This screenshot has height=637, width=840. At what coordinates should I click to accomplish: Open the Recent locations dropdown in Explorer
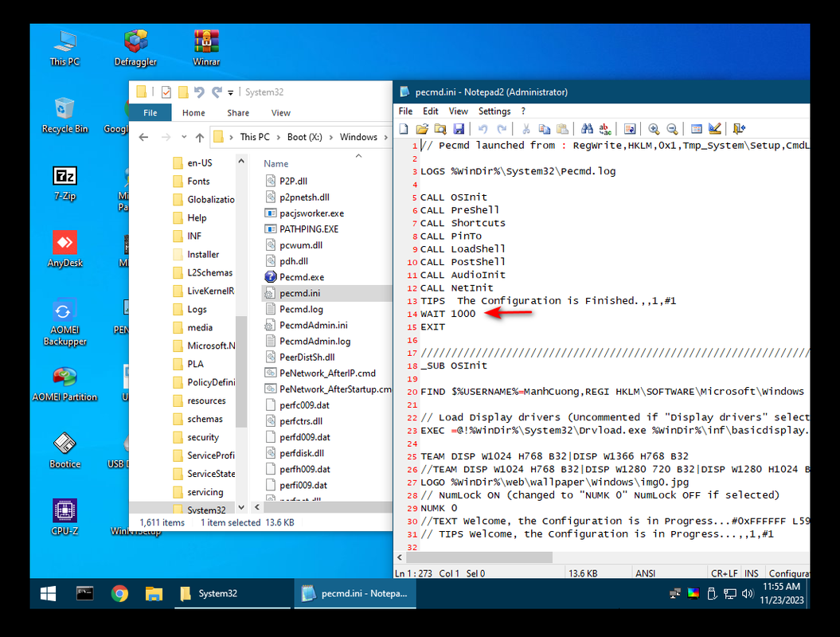point(184,137)
